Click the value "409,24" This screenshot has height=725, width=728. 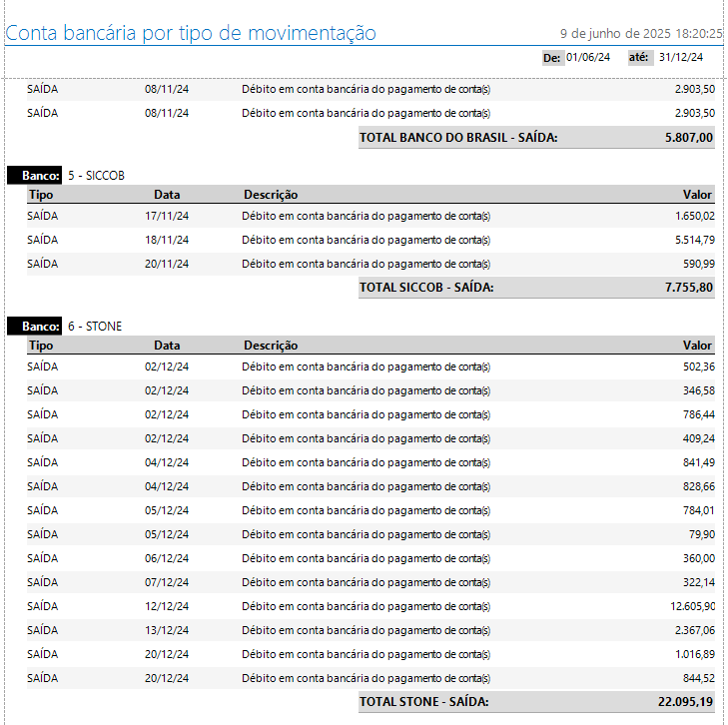pyautogui.click(x=699, y=438)
